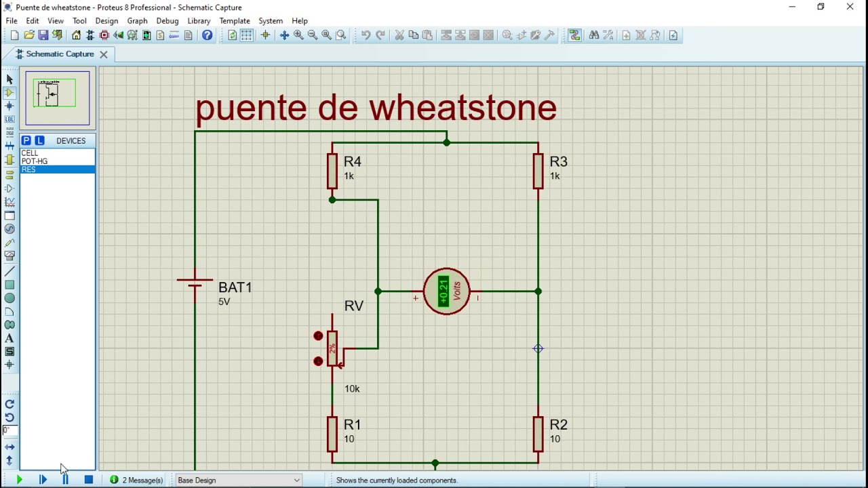
Task: Open the Debug menu
Action: [x=167, y=21]
